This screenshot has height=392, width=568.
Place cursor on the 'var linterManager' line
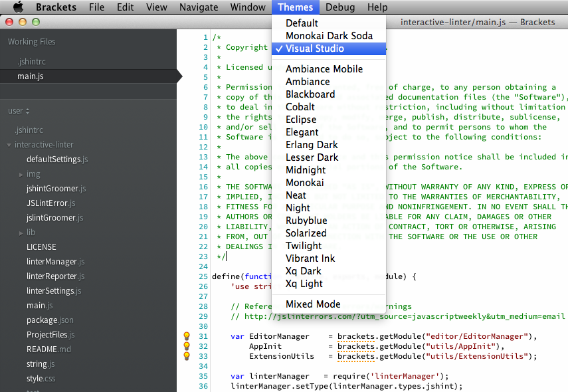click(x=339, y=376)
